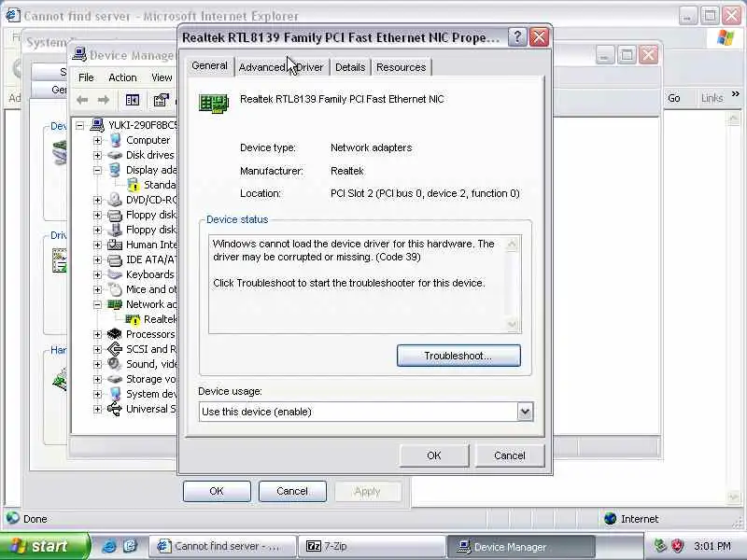Image resolution: width=747 pixels, height=560 pixels.
Task: Switch to the Resources tab
Action: (402, 67)
